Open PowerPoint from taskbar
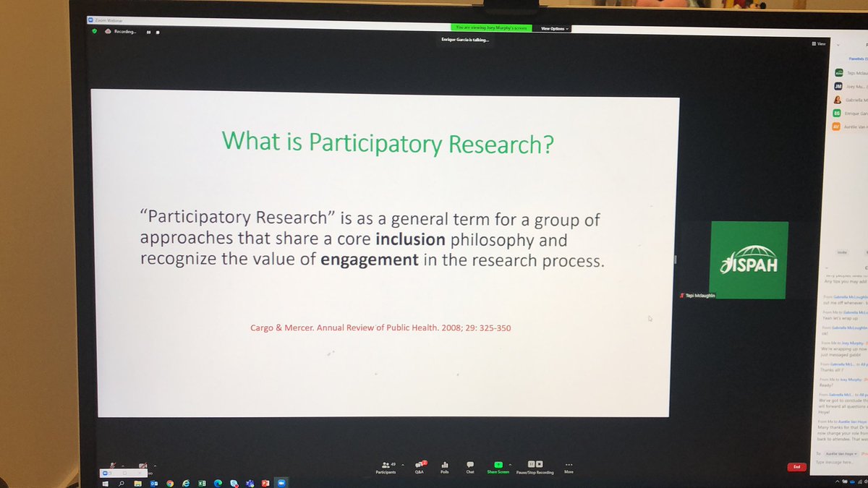This screenshot has width=868, height=488. pyautogui.click(x=265, y=482)
